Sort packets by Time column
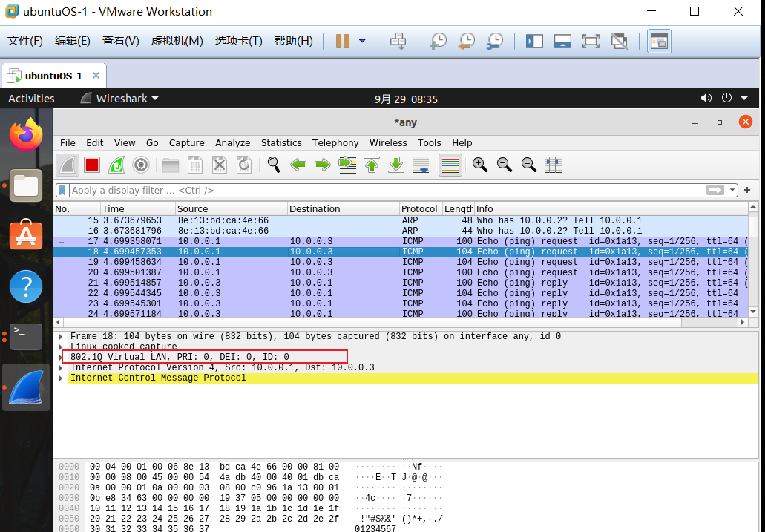This screenshot has height=532, width=765. coord(137,209)
